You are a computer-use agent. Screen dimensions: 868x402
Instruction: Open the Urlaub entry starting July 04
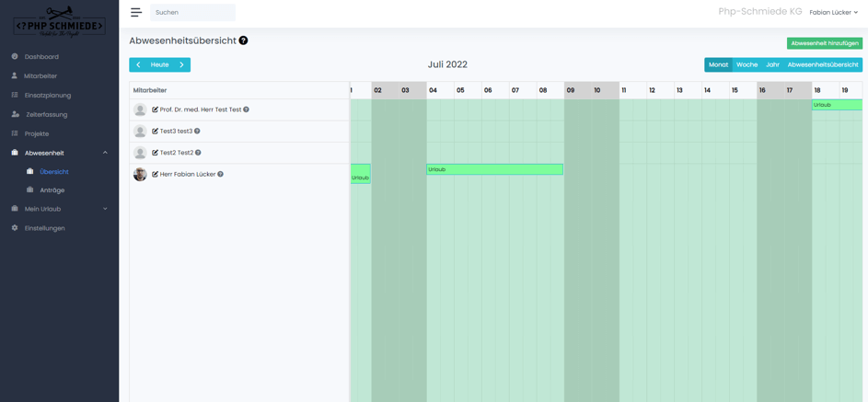click(x=494, y=169)
